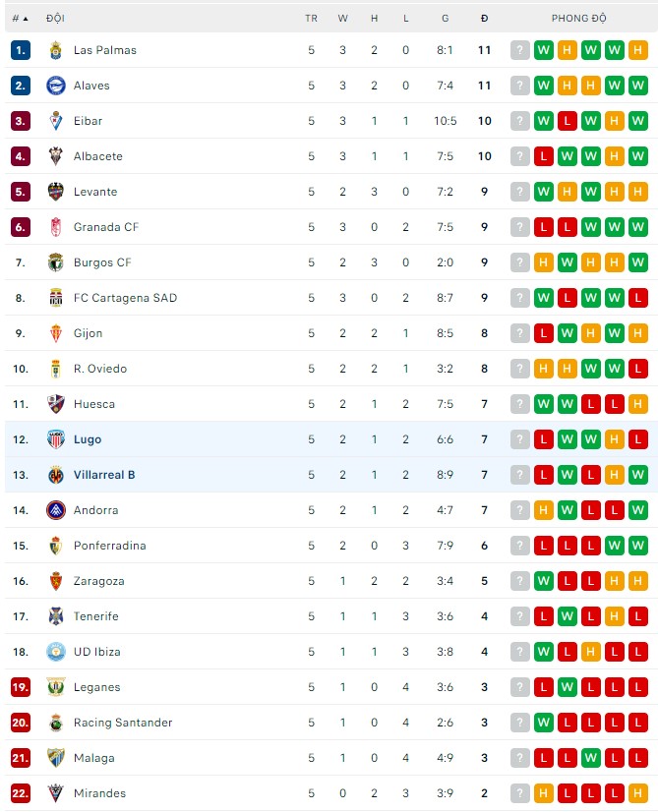
Task: Open the Lugo team name link
Action: pos(88,439)
